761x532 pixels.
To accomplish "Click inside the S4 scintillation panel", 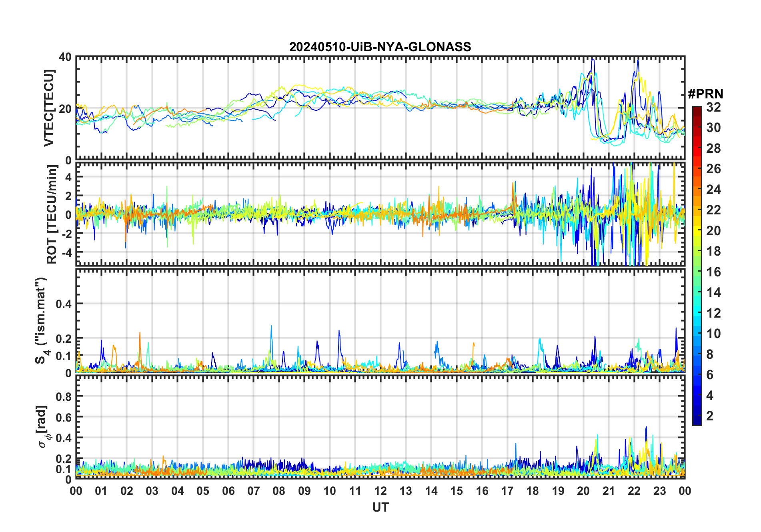I will [x=380, y=320].
